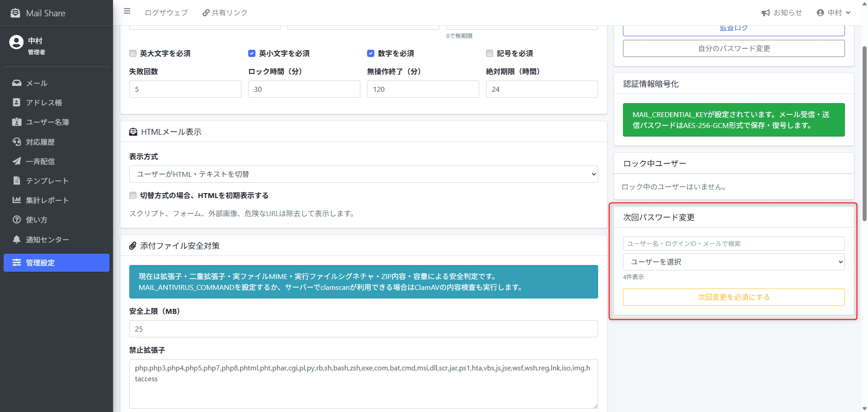Open the ユーザーを選択 dropdown
This screenshot has width=868, height=412.
click(x=734, y=262)
